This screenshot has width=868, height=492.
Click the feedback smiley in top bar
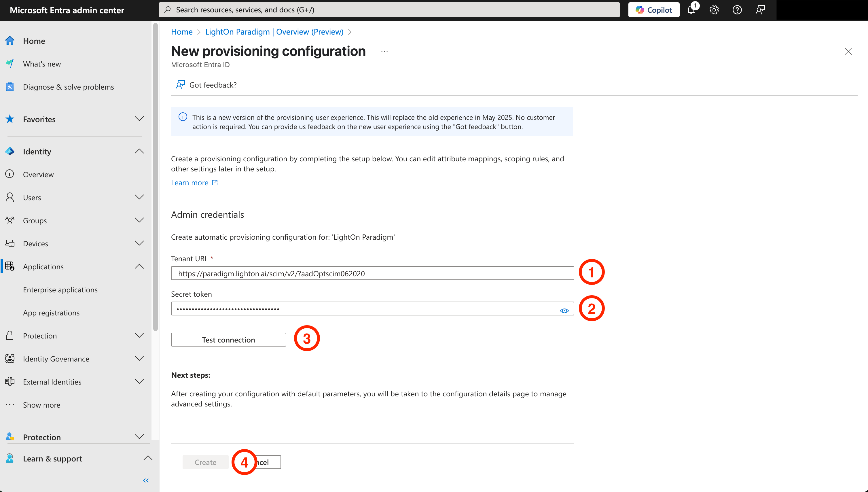(x=760, y=10)
